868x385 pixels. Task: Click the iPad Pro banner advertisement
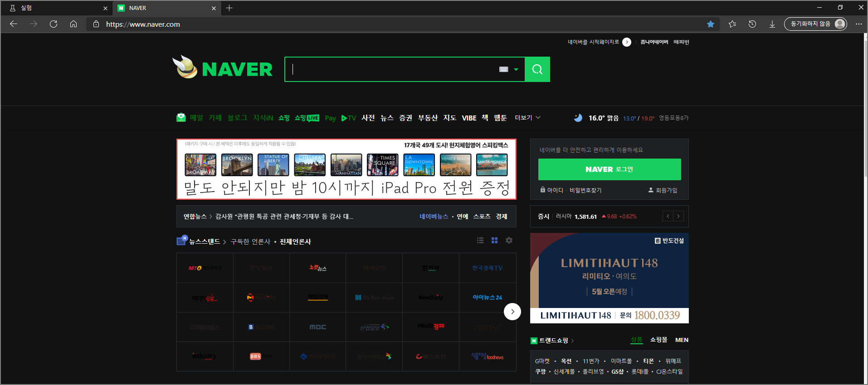[x=346, y=169]
